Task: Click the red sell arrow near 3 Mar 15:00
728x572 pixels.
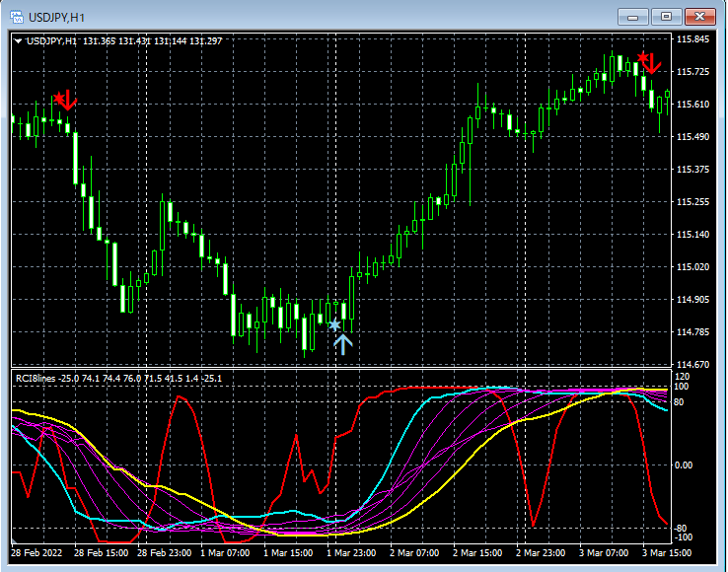Action: (653, 63)
